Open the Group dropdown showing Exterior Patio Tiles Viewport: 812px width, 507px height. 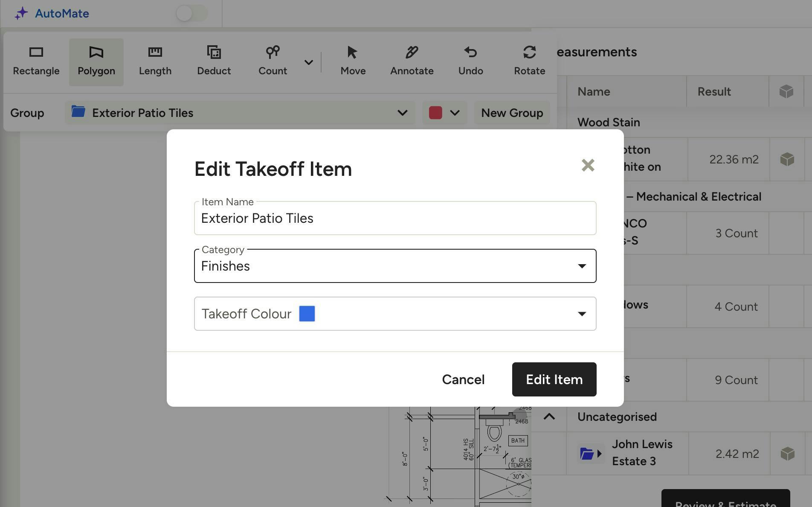tap(240, 113)
